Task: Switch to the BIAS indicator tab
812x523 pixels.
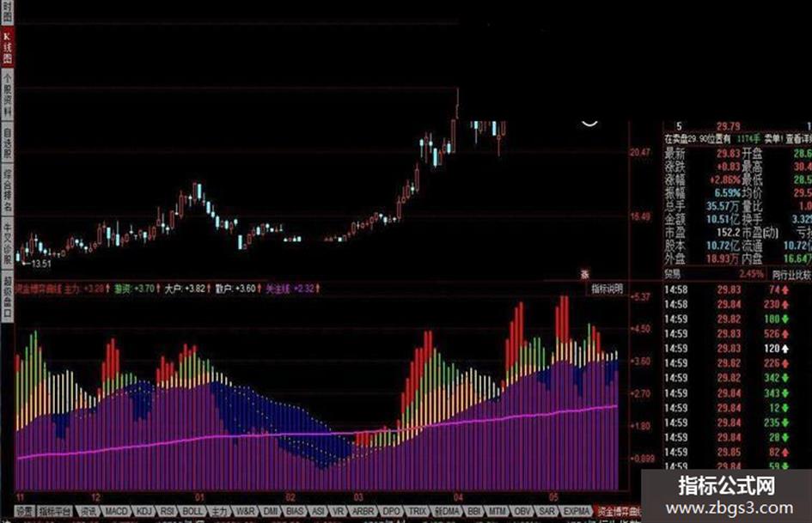Action: (296, 512)
